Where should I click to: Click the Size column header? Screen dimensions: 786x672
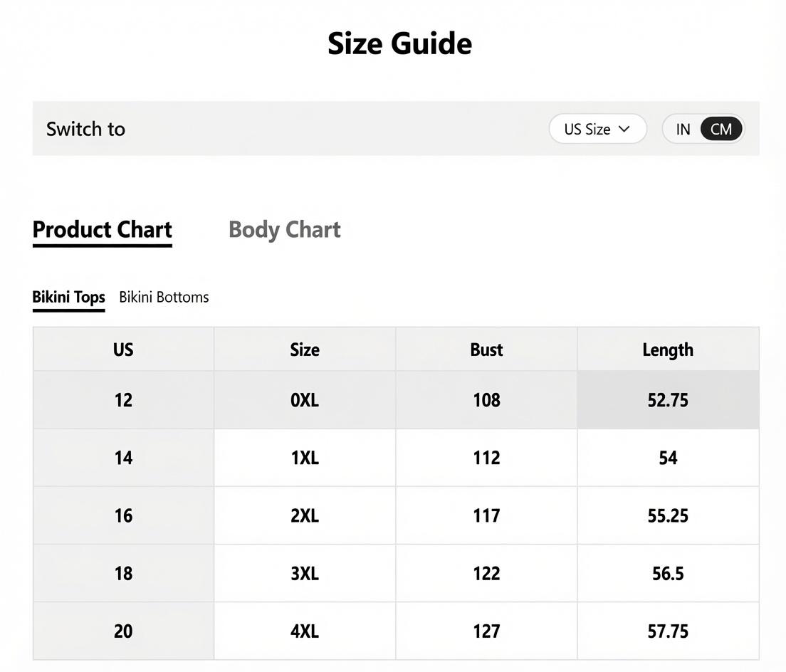[x=305, y=350]
